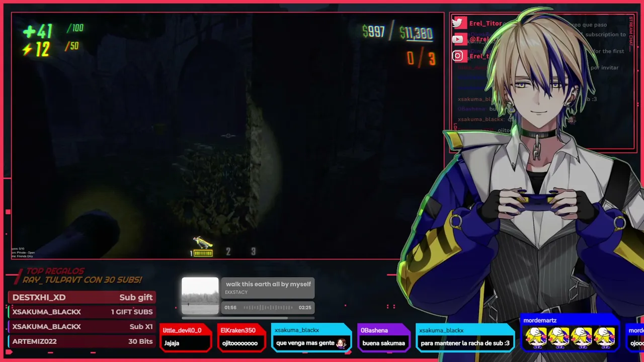Viewport: 644px width, 362px height.
Task: Select the DESTXHI_XD Sub gift row
Action: click(82, 297)
